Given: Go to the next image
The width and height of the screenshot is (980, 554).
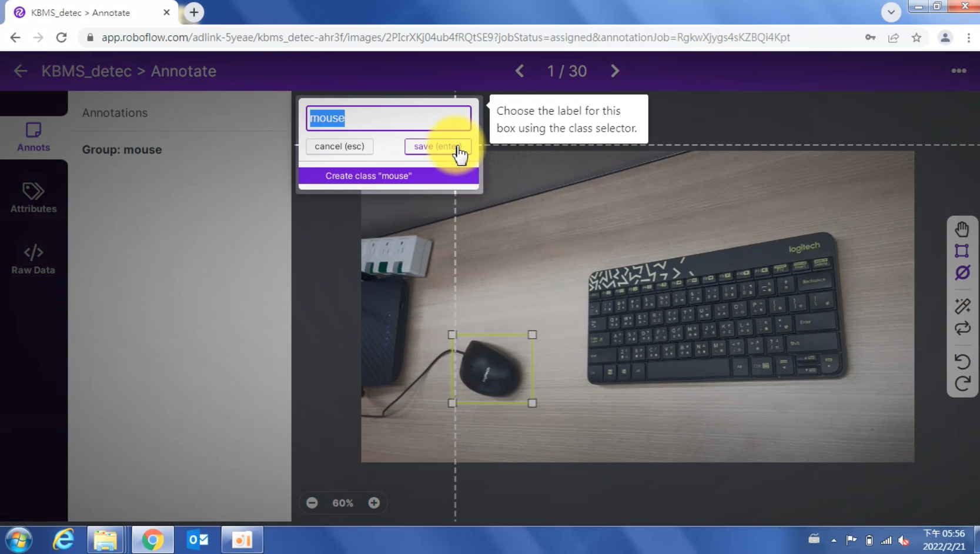Looking at the screenshot, I should point(615,71).
